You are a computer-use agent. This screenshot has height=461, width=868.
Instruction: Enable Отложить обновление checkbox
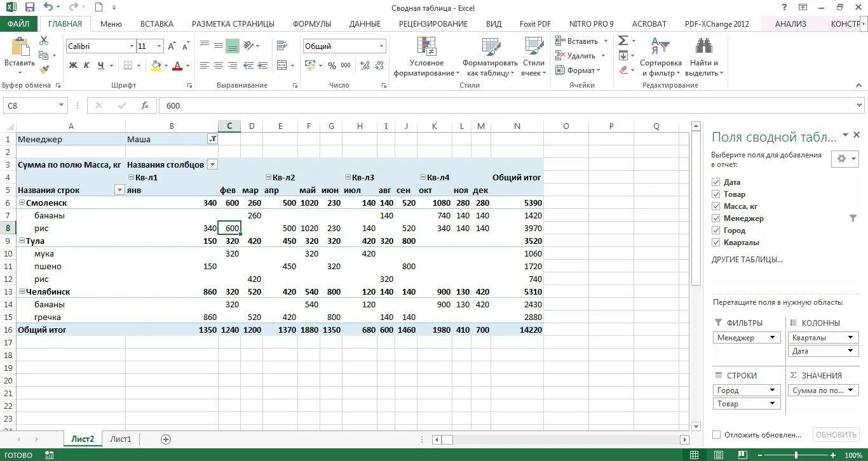[717, 435]
